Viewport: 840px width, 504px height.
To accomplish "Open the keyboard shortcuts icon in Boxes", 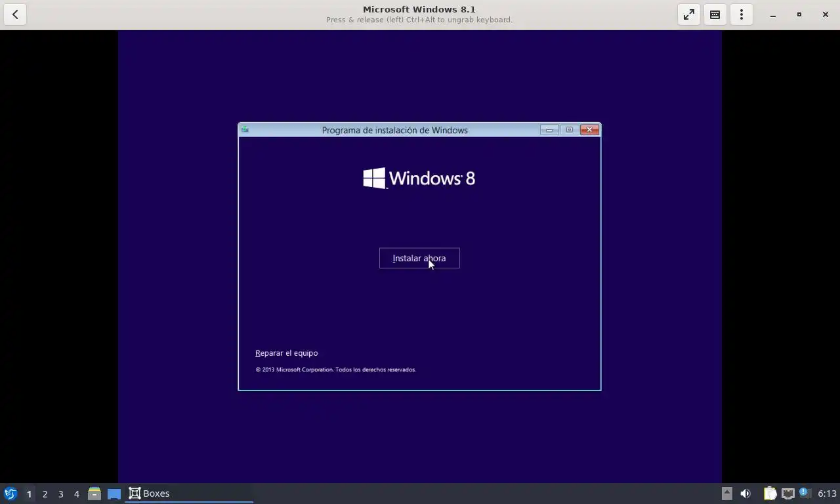I will tap(715, 14).
